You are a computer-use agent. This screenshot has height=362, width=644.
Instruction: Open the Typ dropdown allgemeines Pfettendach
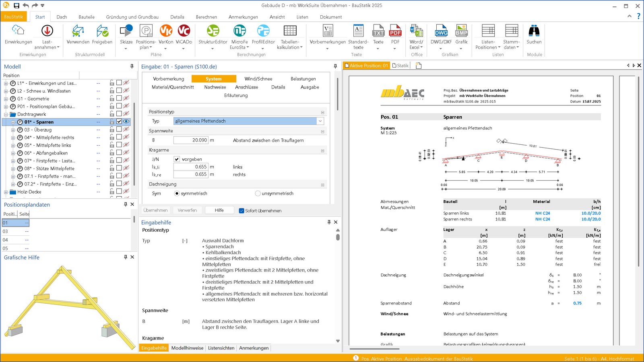[320, 121]
